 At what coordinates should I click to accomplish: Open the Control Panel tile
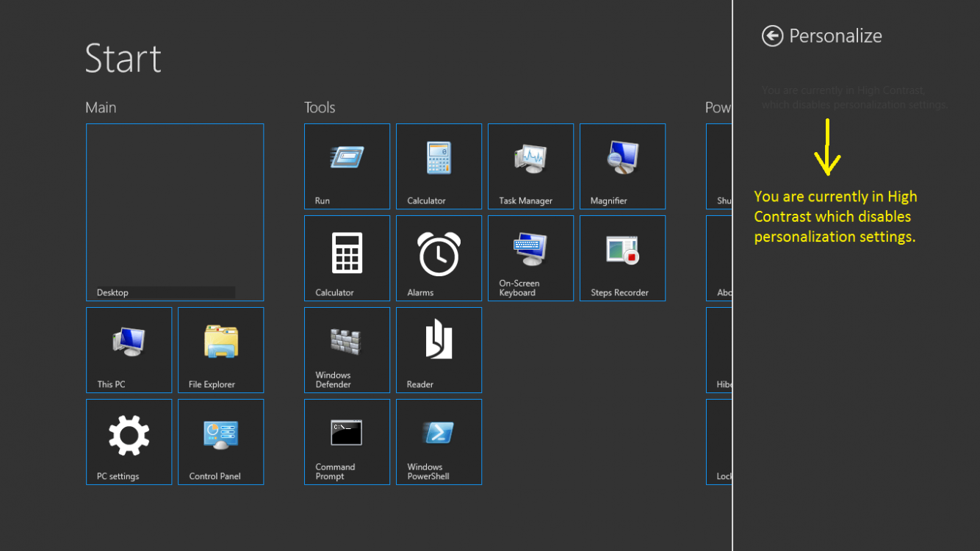(x=220, y=442)
